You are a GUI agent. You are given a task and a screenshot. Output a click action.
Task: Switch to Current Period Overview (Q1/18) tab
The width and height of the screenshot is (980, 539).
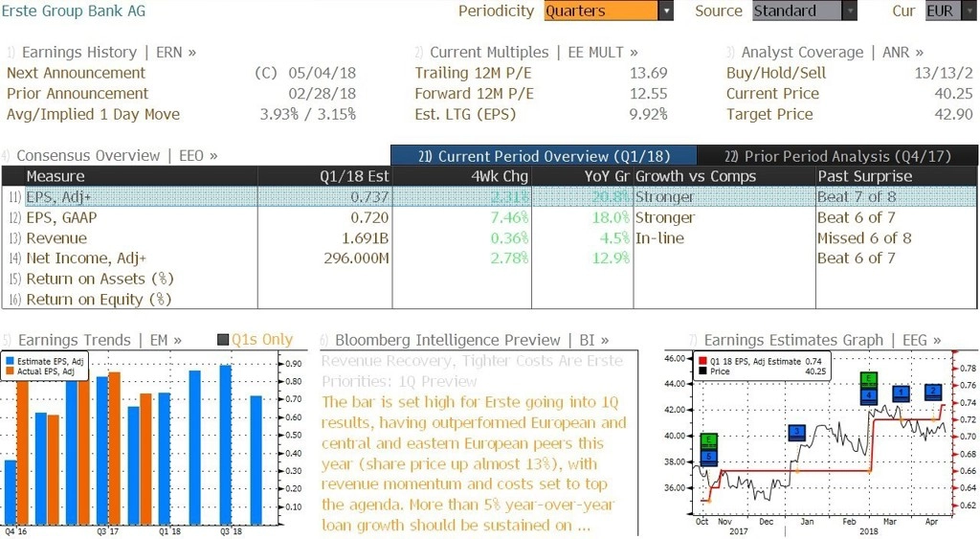[x=544, y=156]
